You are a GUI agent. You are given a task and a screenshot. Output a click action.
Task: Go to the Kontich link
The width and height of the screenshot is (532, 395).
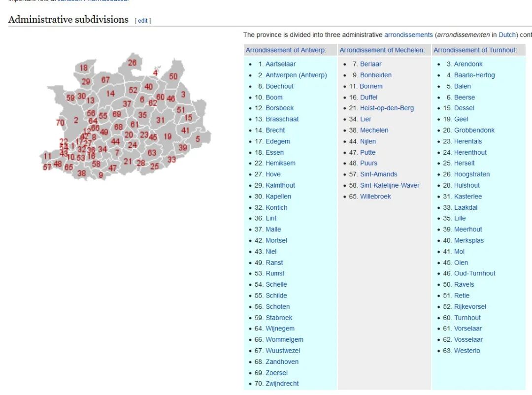[276, 208]
